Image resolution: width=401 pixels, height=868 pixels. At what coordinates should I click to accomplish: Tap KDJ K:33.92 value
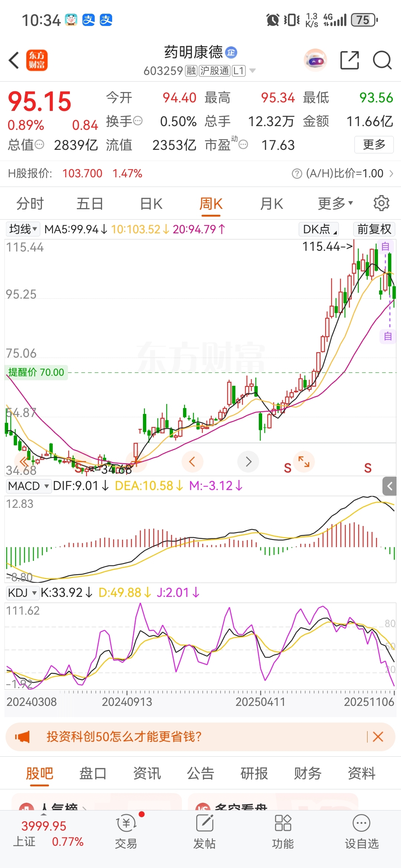tap(66, 593)
